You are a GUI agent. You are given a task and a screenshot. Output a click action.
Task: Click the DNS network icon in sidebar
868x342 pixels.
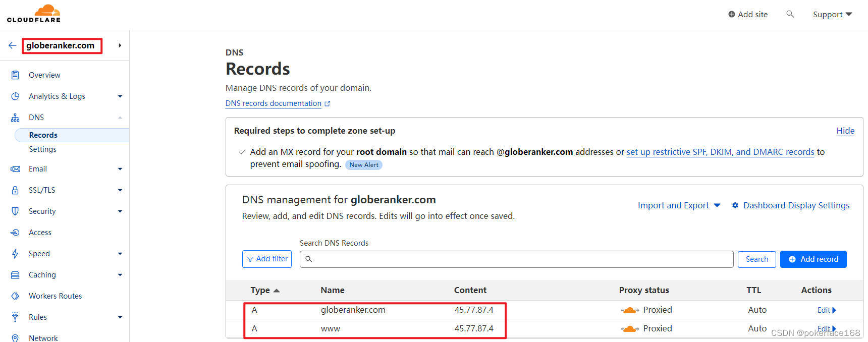(15, 118)
